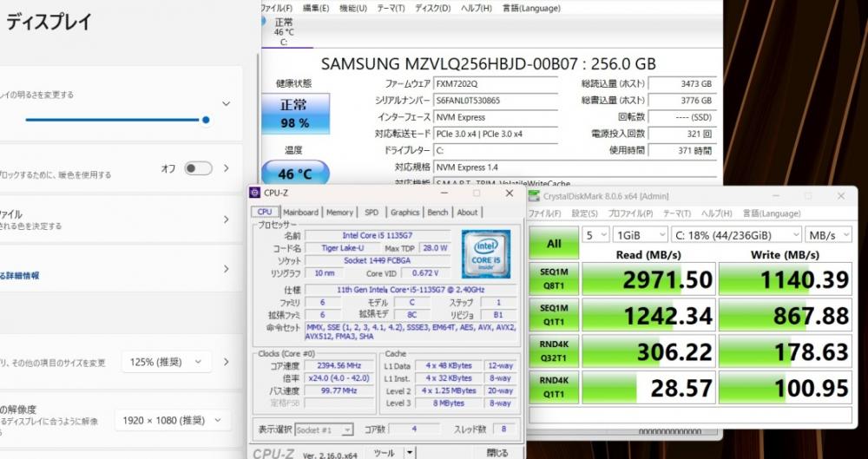Open the scale dropdown showing 125% (推奨)
Screen dimensions: 868x459
[x=167, y=362]
